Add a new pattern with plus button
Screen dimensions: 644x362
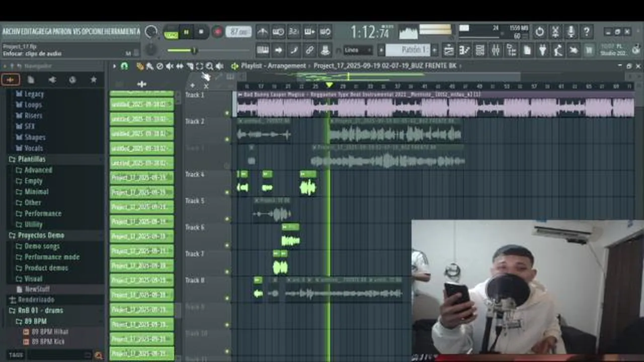pos(435,50)
